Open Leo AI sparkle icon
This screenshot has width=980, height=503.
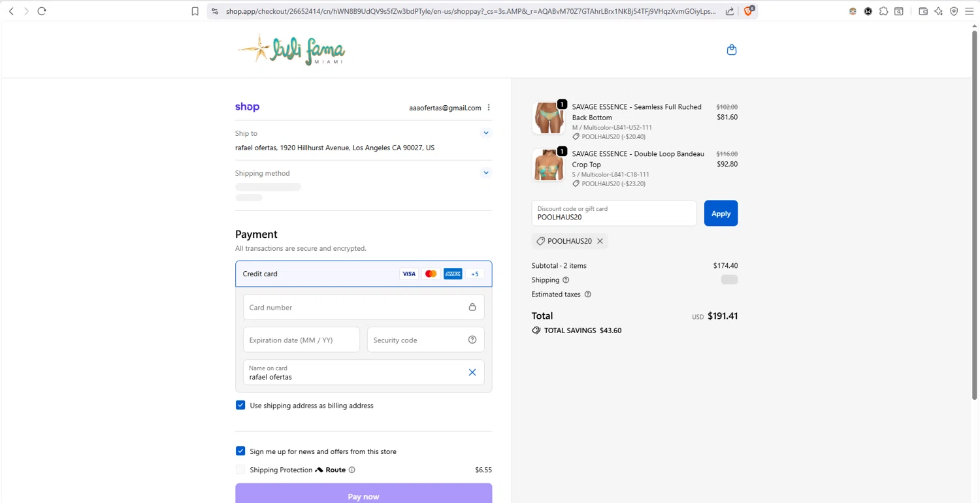(939, 11)
